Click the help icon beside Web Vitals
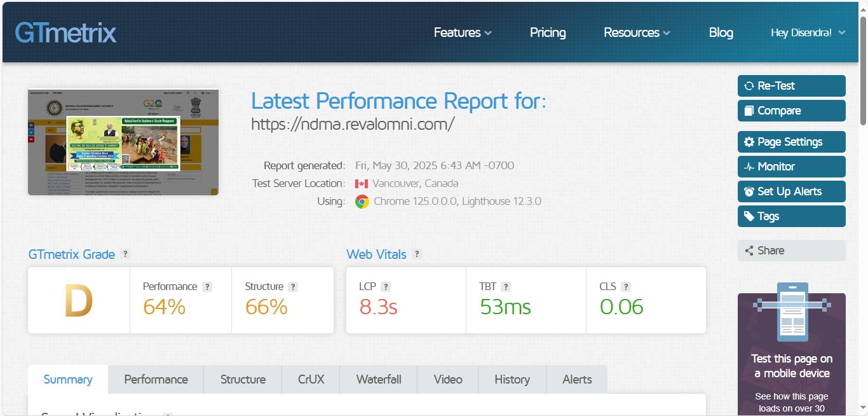 point(417,254)
